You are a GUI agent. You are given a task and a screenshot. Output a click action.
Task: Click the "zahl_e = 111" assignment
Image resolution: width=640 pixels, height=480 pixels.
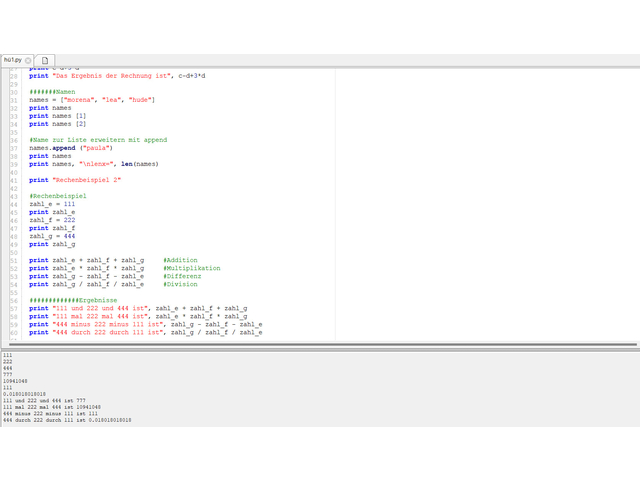tap(52, 204)
